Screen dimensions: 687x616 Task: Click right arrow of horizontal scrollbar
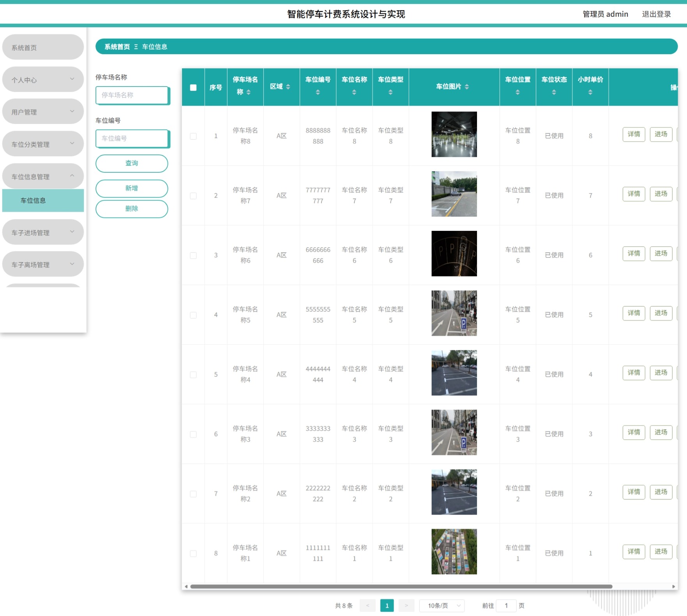673,586
